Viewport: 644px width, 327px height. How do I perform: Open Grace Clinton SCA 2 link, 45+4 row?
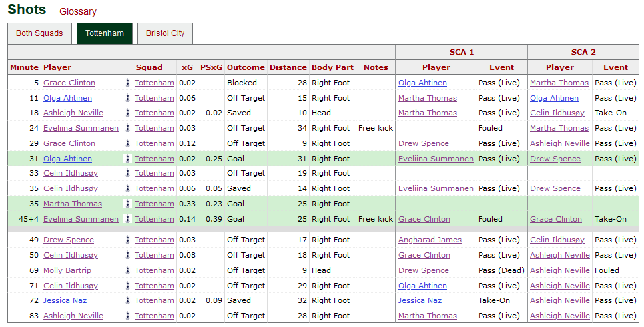555,219
